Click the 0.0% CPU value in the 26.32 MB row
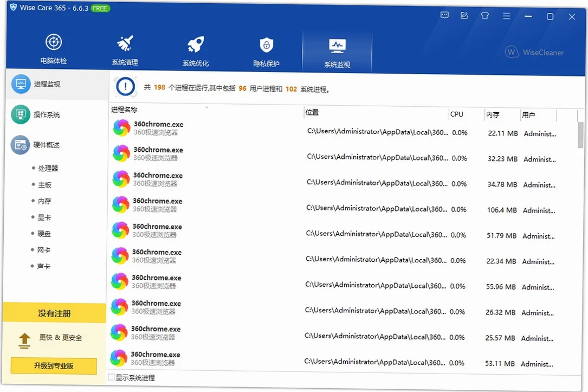Viewport: 588px width, 392px height. click(457, 312)
